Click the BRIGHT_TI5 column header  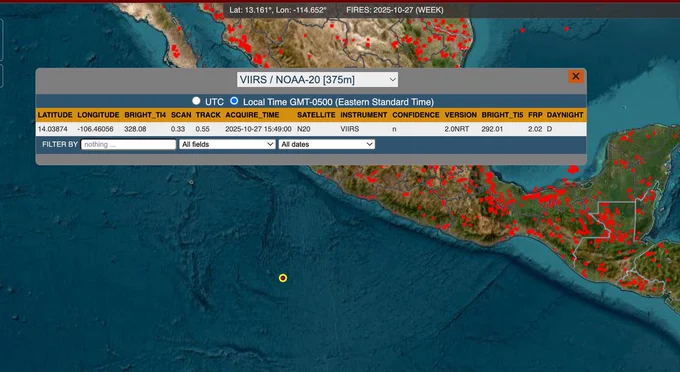[x=502, y=115]
